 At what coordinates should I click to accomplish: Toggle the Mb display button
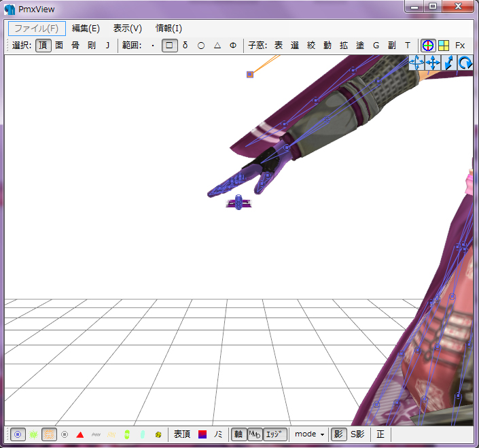point(255,434)
